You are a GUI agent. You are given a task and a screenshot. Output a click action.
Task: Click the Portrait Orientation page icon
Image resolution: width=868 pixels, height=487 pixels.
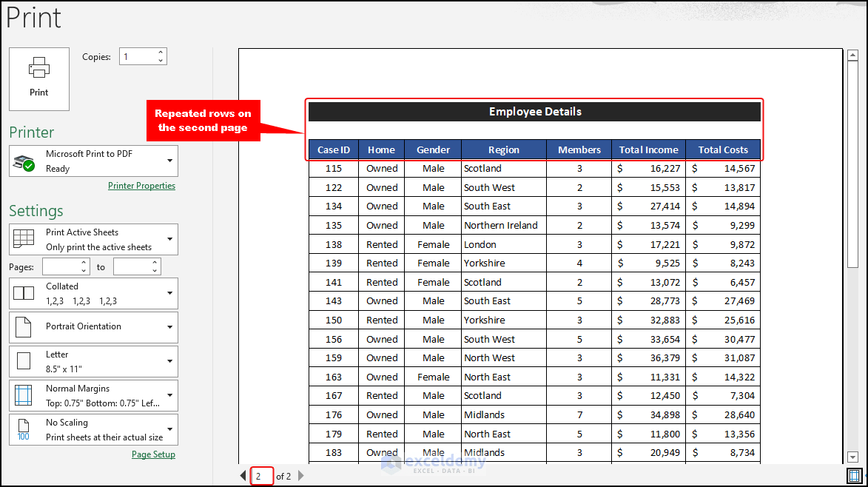click(x=24, y=327)
